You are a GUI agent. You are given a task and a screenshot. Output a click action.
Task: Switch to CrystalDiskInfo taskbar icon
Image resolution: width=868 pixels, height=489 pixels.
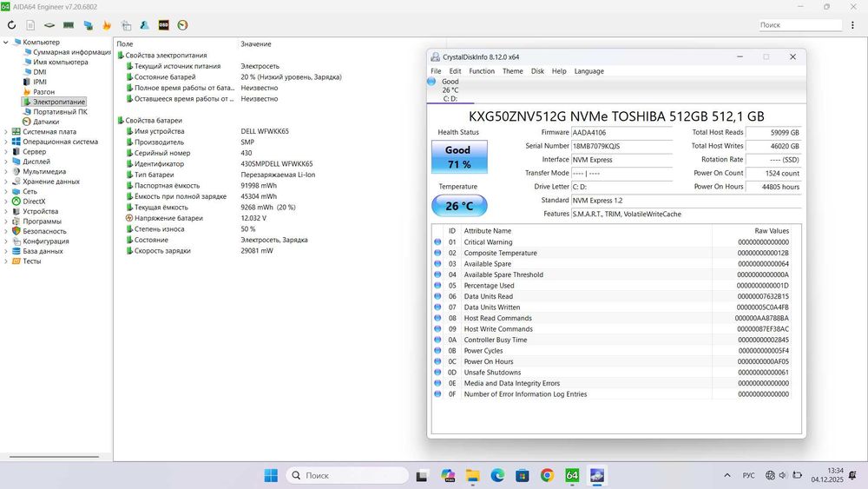(x=597, y=475)
